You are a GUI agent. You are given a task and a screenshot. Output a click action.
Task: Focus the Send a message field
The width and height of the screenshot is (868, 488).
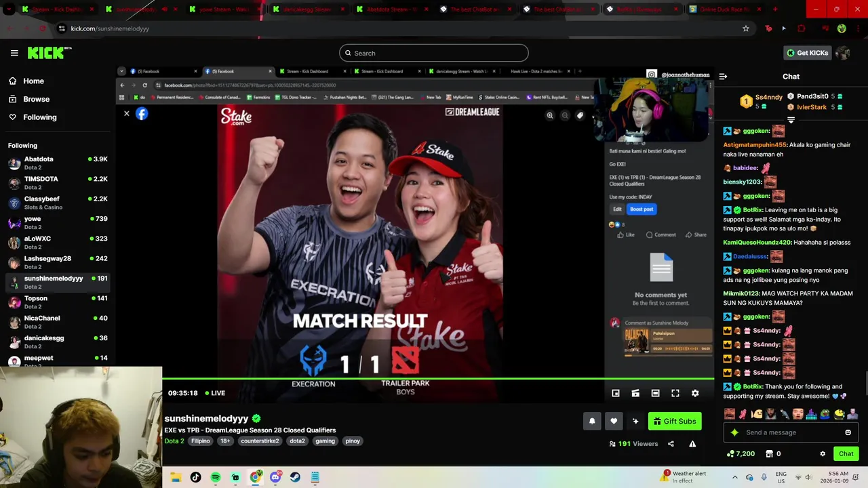pos(790,432)
